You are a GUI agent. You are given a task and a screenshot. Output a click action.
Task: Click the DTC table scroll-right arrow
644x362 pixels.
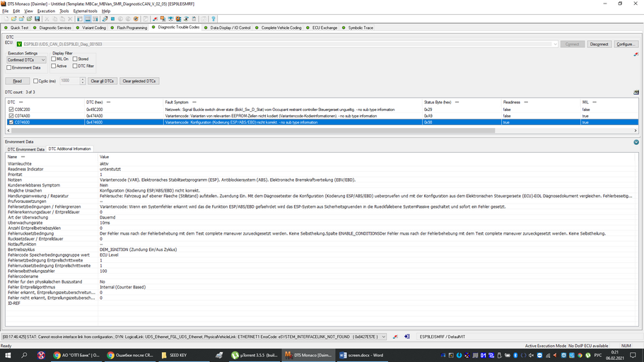coord(636,130)
